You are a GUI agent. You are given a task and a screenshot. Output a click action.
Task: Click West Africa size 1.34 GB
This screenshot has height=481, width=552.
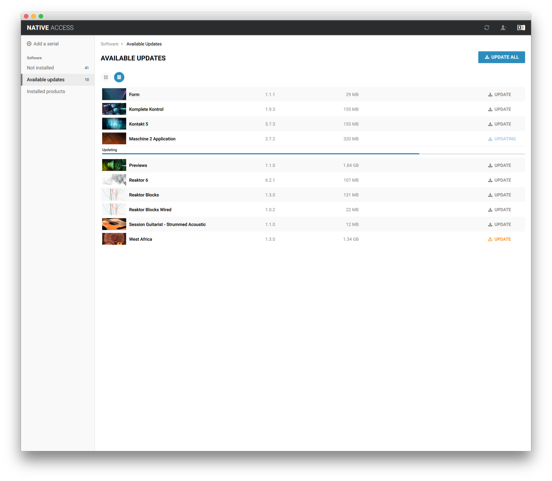tap(351, 239)
